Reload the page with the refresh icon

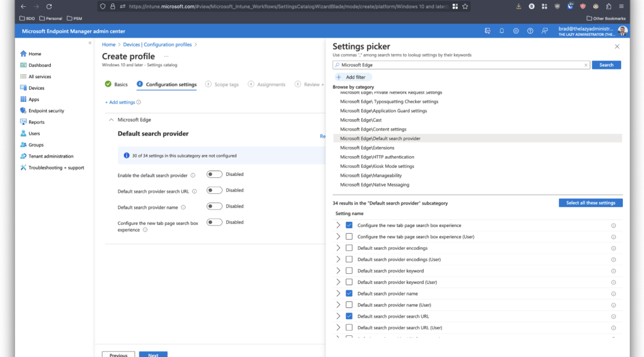[x=49, y=7]
